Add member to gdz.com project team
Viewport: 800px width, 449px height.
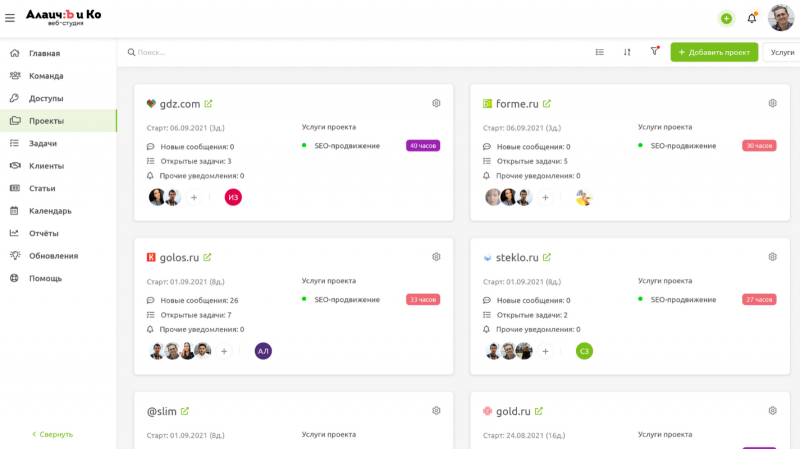point(194,197)
